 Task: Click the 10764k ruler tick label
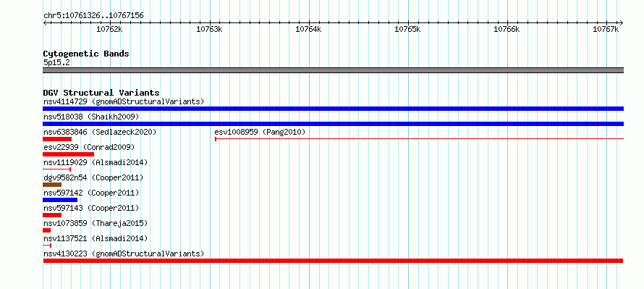(308, 30)
